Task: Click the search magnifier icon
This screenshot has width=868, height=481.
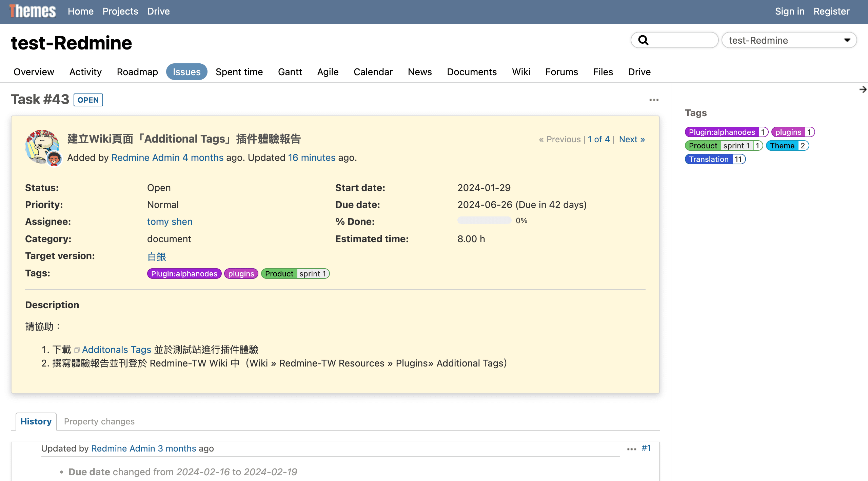Action: (x=643, y=40)
